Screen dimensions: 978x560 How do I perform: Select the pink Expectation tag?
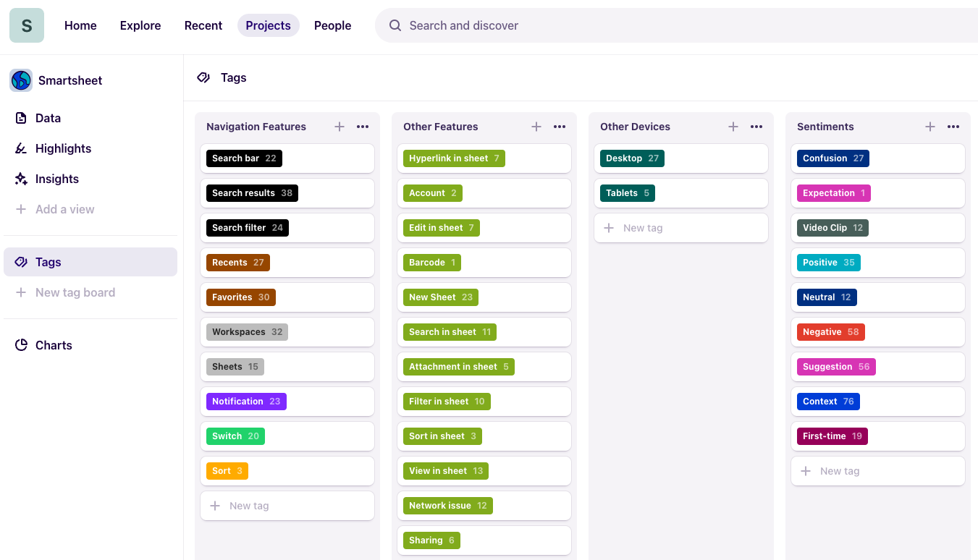coord(834,193)
